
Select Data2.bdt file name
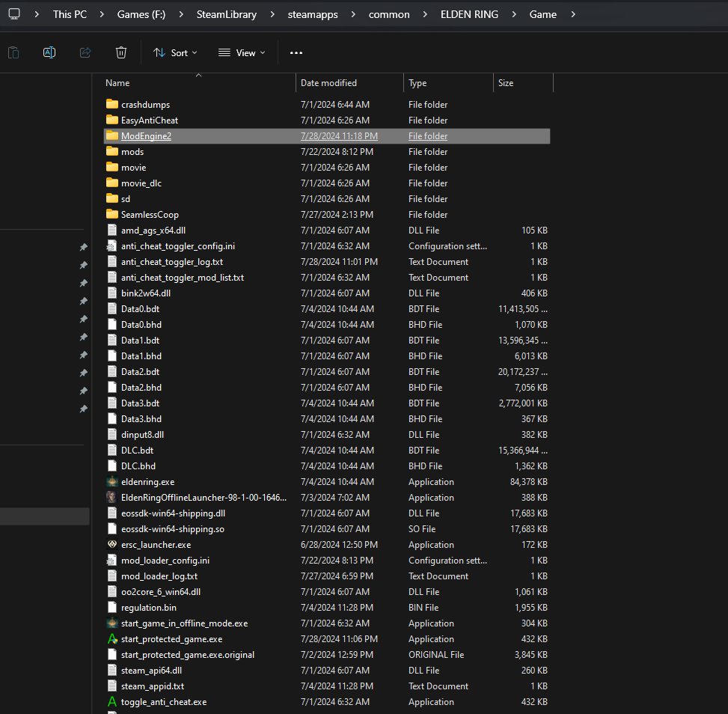140,372
